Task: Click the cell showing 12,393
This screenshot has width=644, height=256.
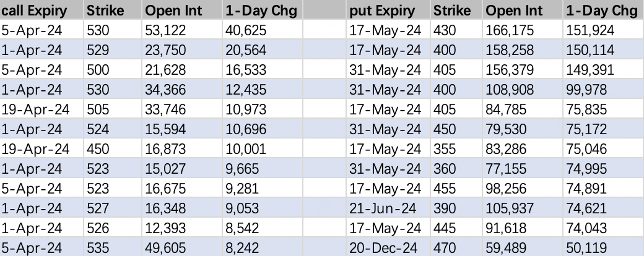Action: (165, 229)
